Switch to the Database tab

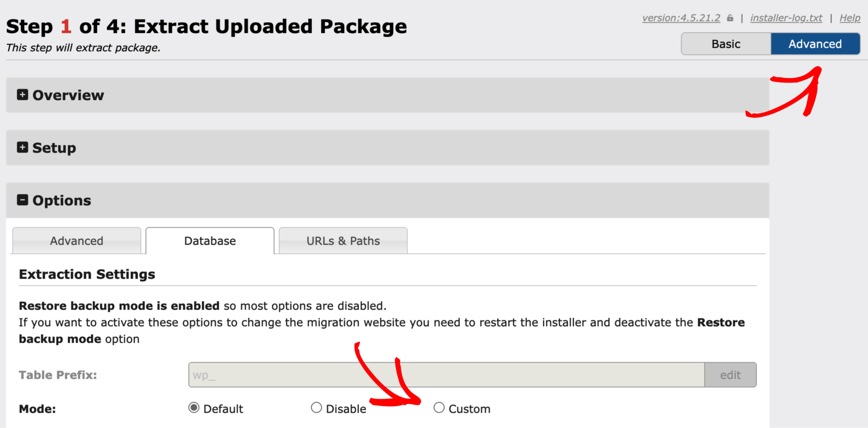point(210,241)
